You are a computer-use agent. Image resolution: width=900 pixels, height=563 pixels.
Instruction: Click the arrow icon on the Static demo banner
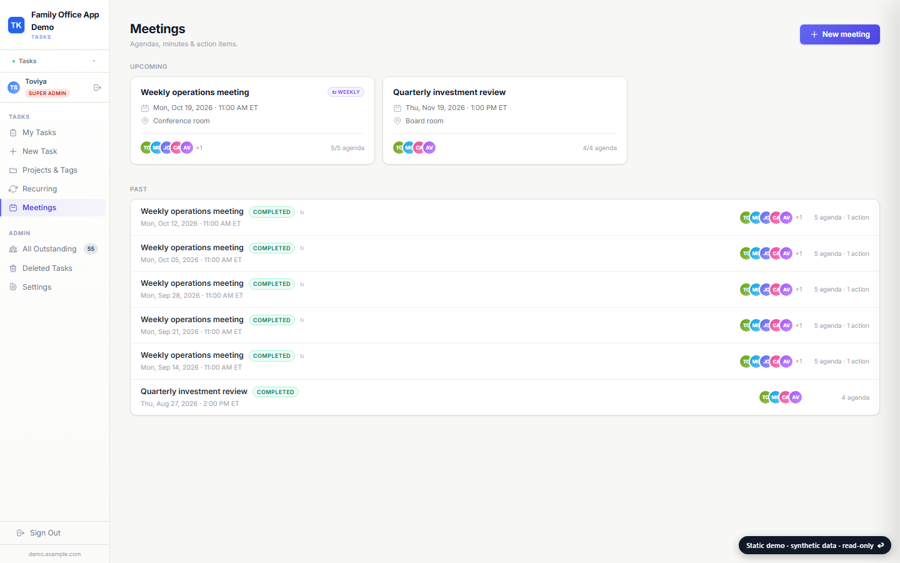[x=880, y=545]
